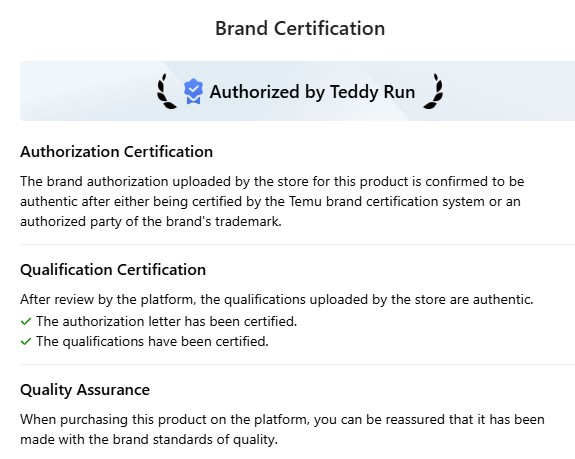
Task: Click the Authorized by Teddy Run text
Action: (x=312, y=92)
